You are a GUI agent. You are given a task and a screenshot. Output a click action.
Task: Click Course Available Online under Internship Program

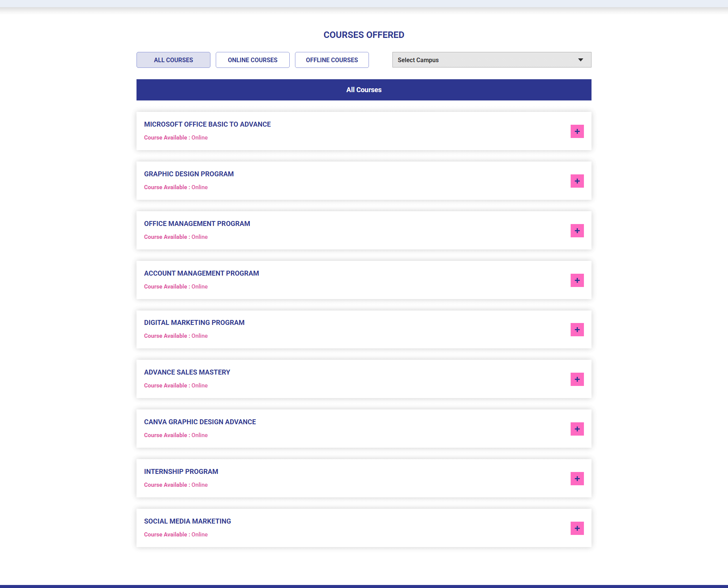176,485
